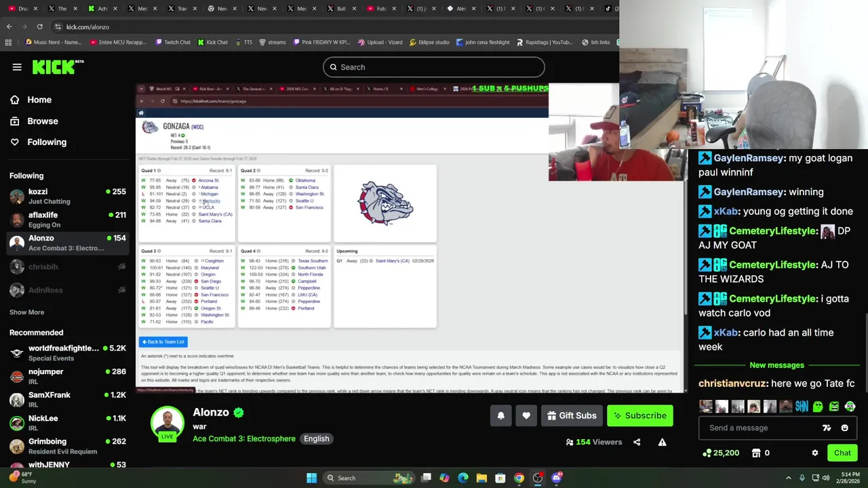Toggle stream notifications bell
The image size is (868, 488).
(x=500, y=415)
